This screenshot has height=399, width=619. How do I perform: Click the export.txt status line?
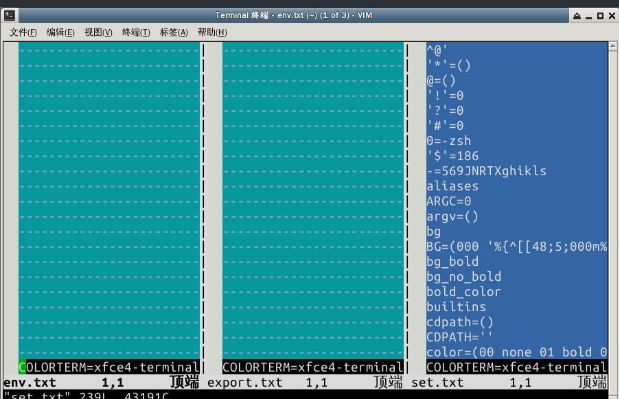point(305,382)
